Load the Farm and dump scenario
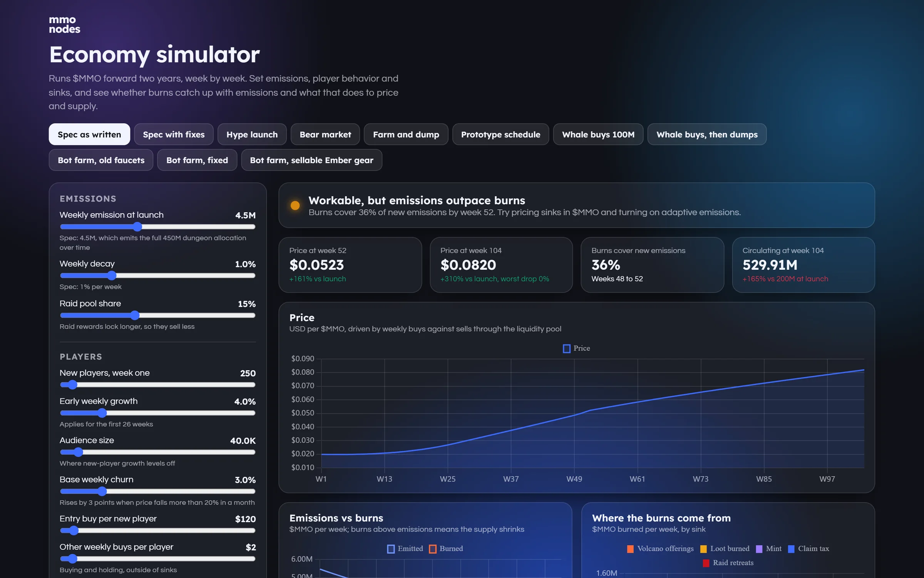This screenshot has width=924, height=578. pyautogui.click(x=406, y=134)
